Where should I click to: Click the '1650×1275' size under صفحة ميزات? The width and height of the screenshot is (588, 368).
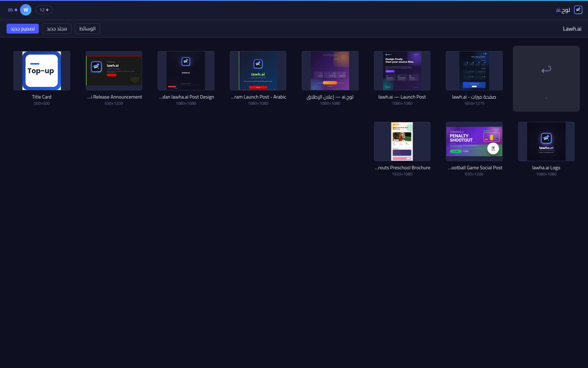click(x=474, y=103)
